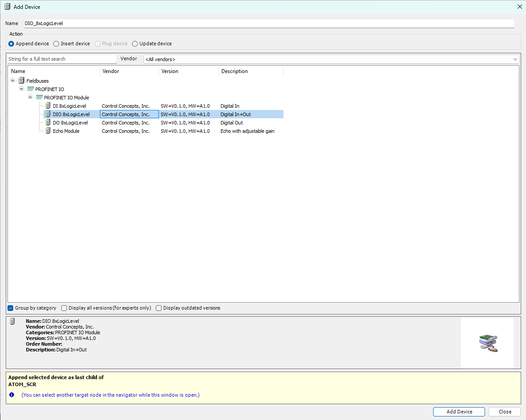Screen dimensions: 526x420
Task: Click the device icon in the details pane
Action: [x=11, y=321]
